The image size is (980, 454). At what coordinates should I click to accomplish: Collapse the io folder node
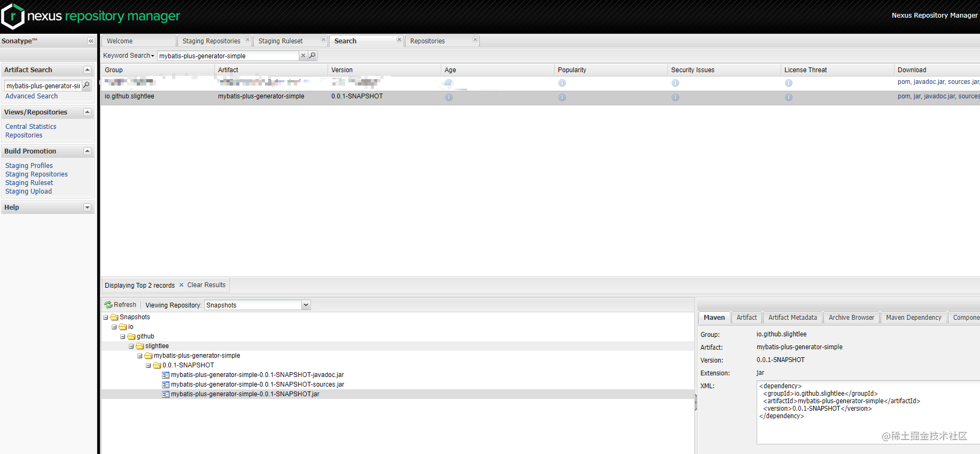click(x=114, y=327)
